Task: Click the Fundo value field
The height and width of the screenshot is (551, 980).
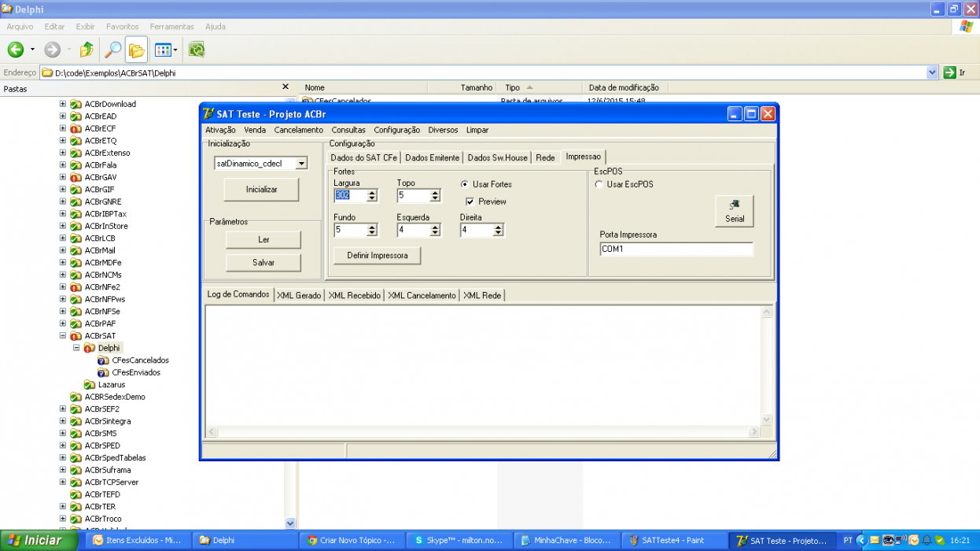Action: click(x=350, y=231)
